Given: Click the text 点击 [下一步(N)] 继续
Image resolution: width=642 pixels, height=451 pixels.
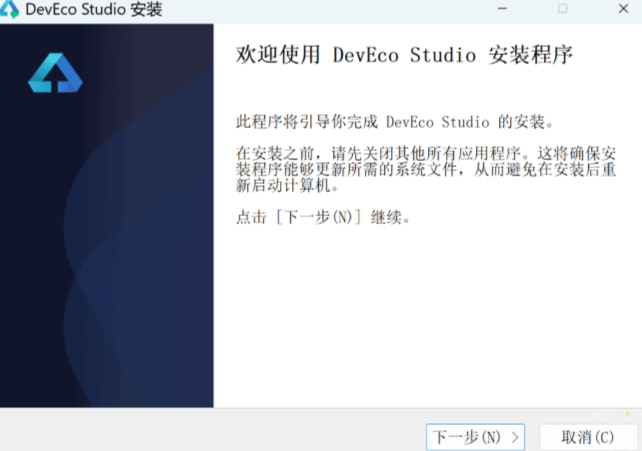Looking at the screenshot, I should 323,217.
